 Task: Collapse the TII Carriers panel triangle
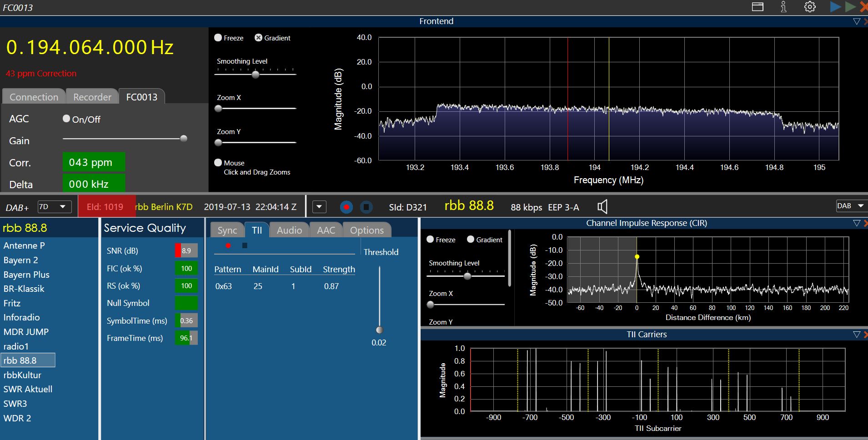857,335
